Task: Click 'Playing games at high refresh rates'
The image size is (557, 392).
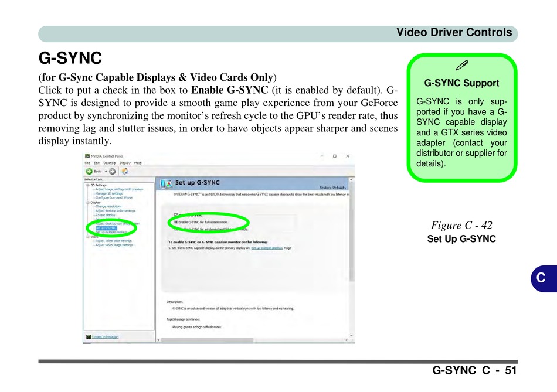Action: pyautogui.click(x=197, y=327)
